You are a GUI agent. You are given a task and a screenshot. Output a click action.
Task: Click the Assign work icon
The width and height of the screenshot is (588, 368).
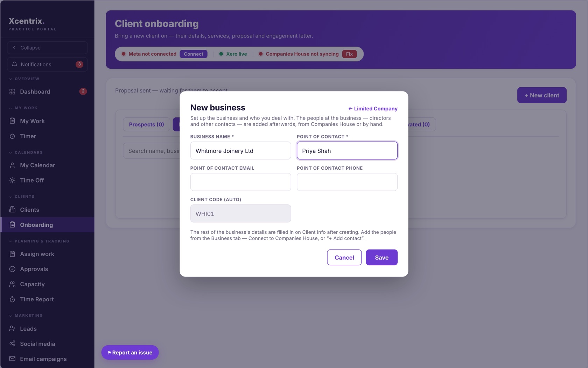point(12,254)
